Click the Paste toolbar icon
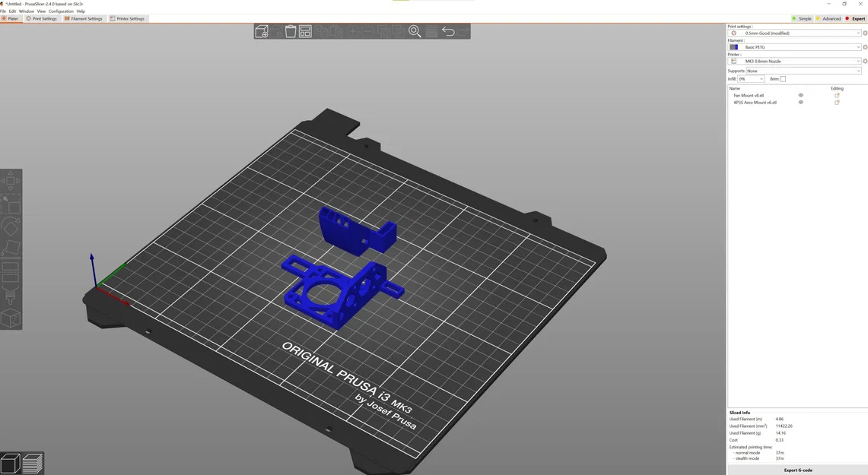Viewport: 868px width, 475px height. coord(336,31)
